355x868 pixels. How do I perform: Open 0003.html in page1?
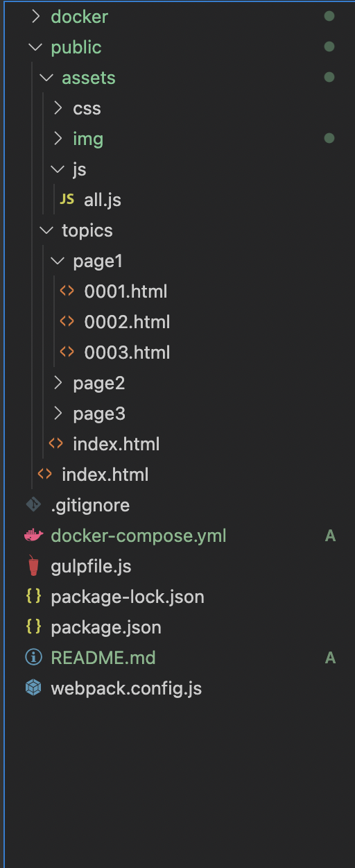point(127,352)
